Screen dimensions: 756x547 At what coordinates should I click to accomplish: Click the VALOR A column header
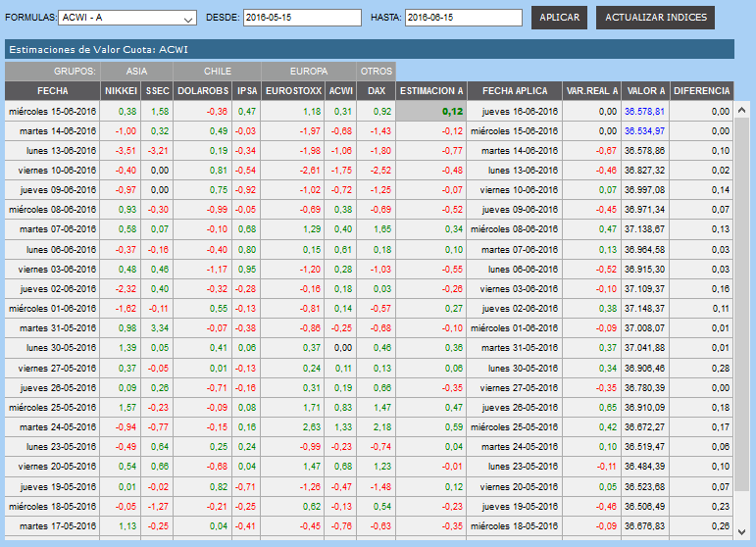click(645, 90)
